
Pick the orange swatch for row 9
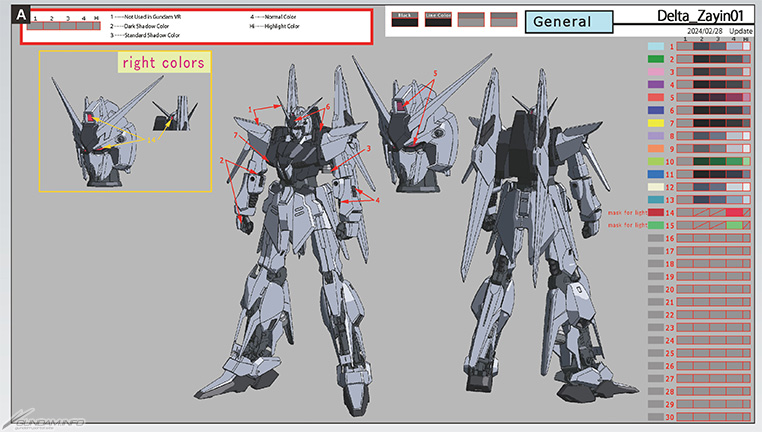pos(656,149)
